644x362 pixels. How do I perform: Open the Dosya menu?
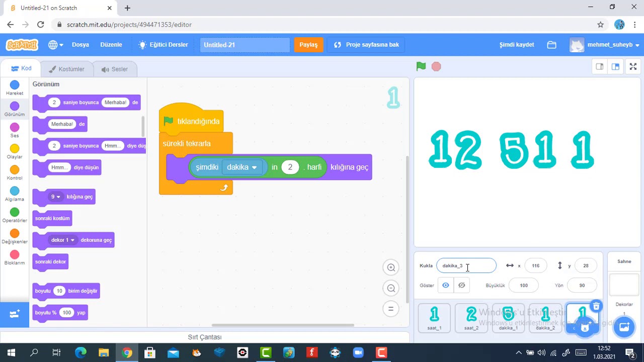coord(80,45)
